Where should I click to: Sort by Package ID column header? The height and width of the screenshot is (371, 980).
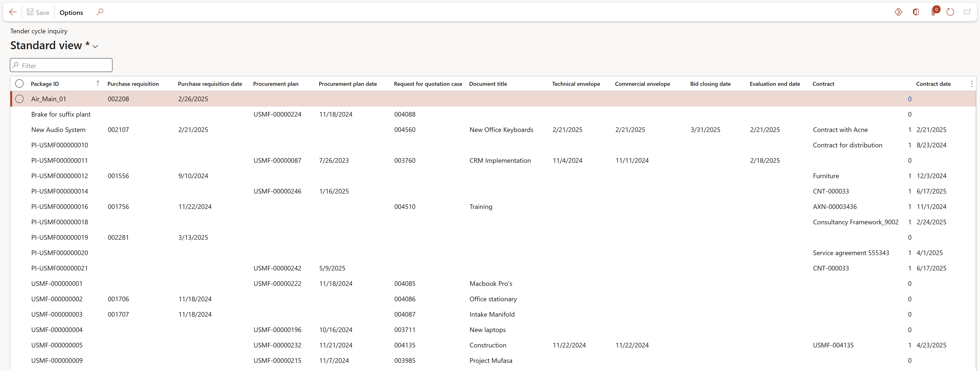tap(45, 84)
